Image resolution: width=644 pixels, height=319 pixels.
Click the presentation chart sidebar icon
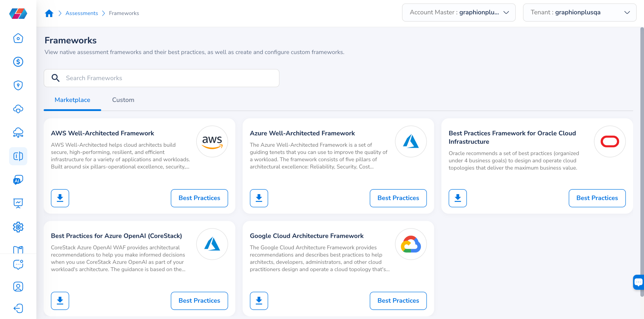coord(18,203)
